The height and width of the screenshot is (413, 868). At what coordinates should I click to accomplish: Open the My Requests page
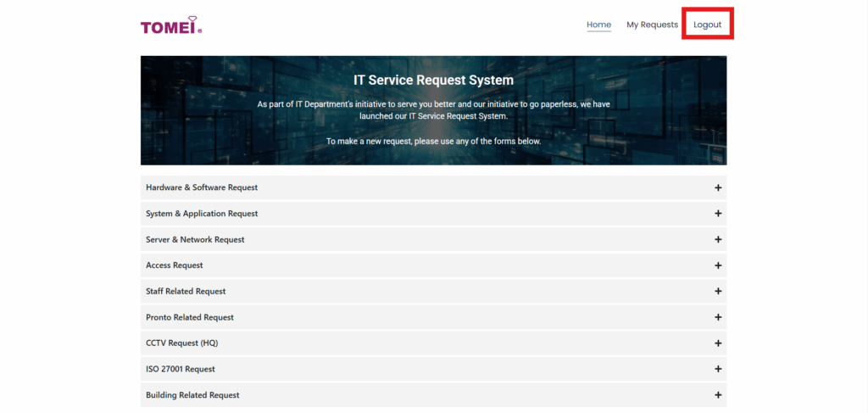(x=652, y=25)
